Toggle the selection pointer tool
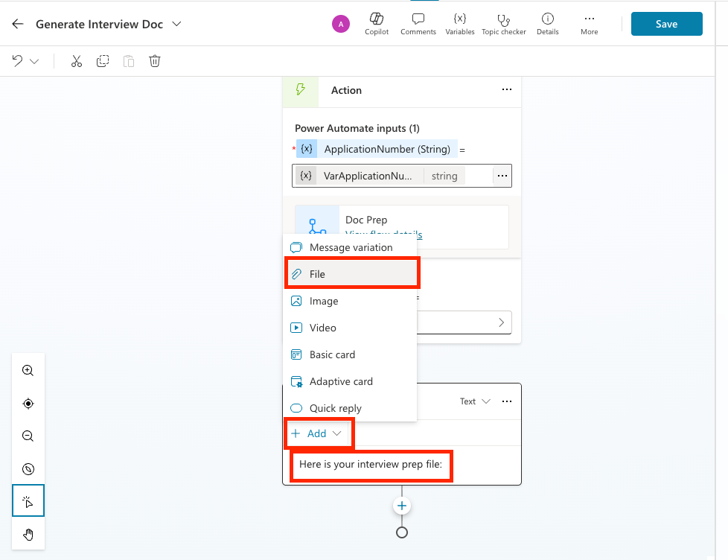 coord(28,501)
